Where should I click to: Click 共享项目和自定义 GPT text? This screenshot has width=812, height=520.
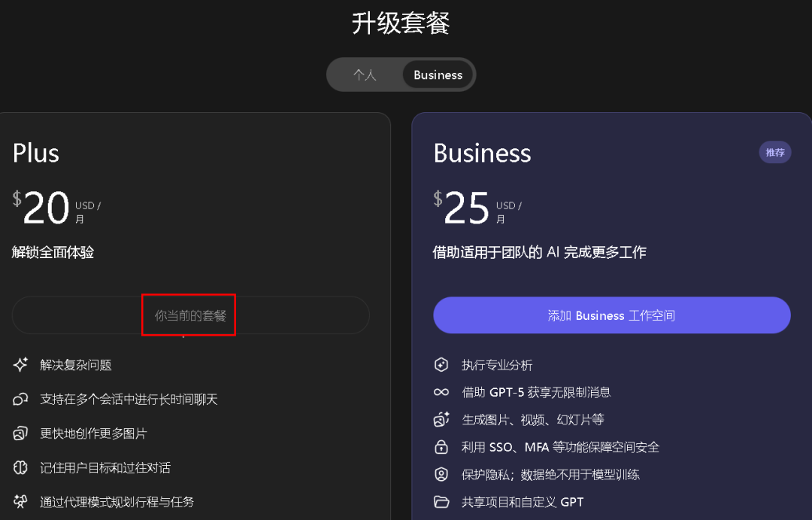[x=523, y=502]
